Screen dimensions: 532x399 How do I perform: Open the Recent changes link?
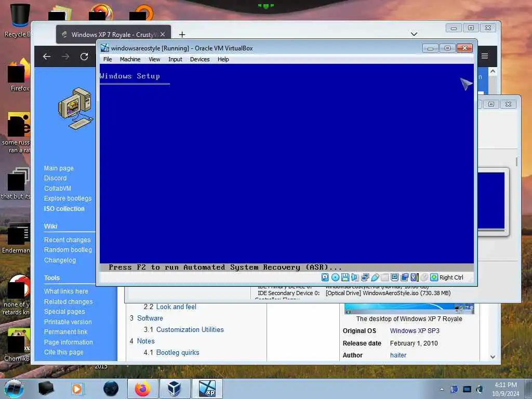pyautogui.click(x=67, y=240)
